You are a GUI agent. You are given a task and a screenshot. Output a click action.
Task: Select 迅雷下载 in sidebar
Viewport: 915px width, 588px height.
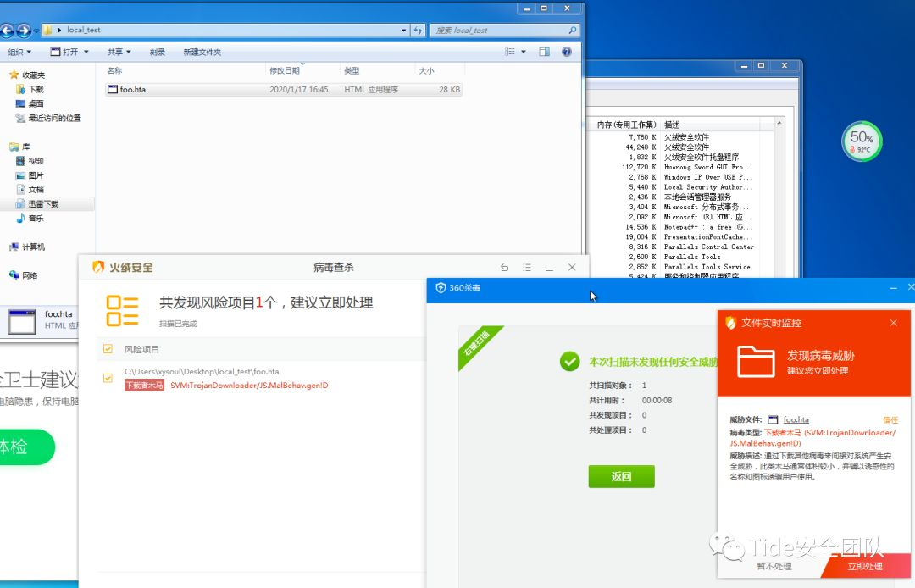pyautogui.click(x=37, y=204)
